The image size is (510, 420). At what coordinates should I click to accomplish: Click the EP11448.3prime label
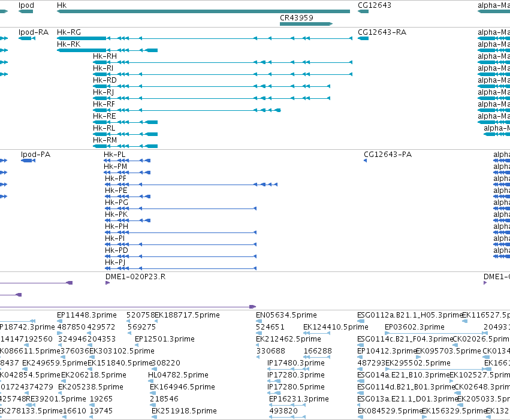coord(87,315)
